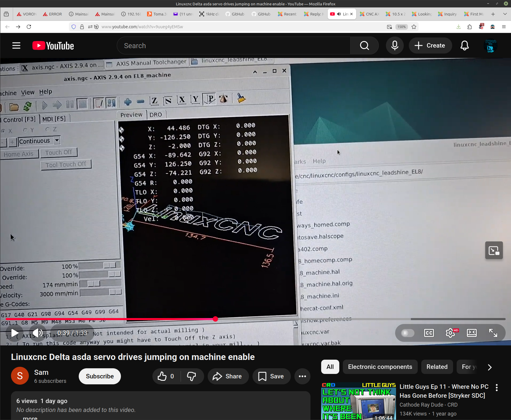Open the video settings gear
The height and width of the screenshot is (420, 511).
[x=450, y=333]
